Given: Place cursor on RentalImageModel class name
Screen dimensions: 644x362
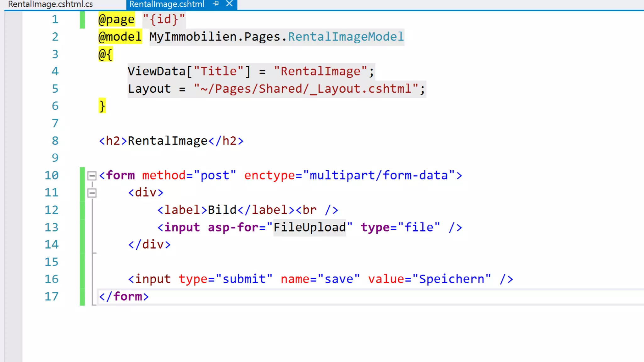Looking at the screenshot, I should (346, 37).
